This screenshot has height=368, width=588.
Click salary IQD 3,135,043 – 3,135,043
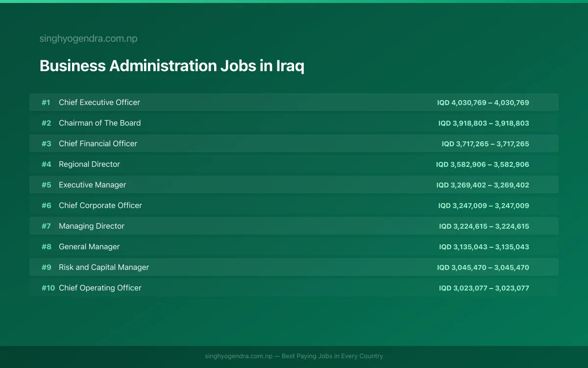tap(484, 247)
